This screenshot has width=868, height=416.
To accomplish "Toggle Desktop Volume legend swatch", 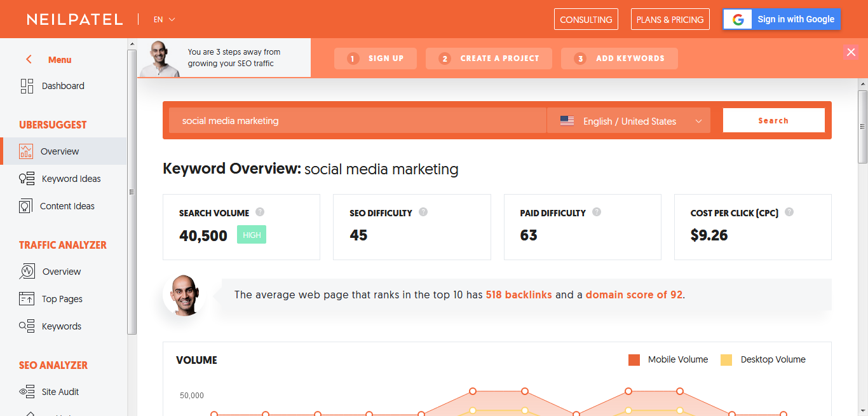I will tap(726, 360).
